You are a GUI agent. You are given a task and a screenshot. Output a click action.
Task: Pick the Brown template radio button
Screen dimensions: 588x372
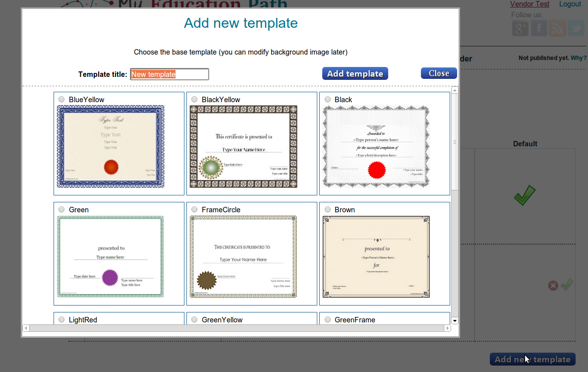(x=327, y=209)
